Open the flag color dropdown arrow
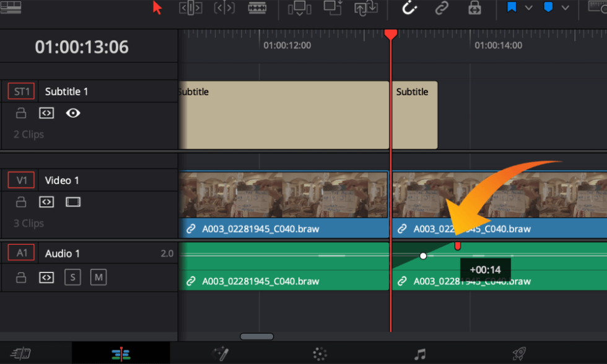This screenshot has height=364, width=607. 528,8
